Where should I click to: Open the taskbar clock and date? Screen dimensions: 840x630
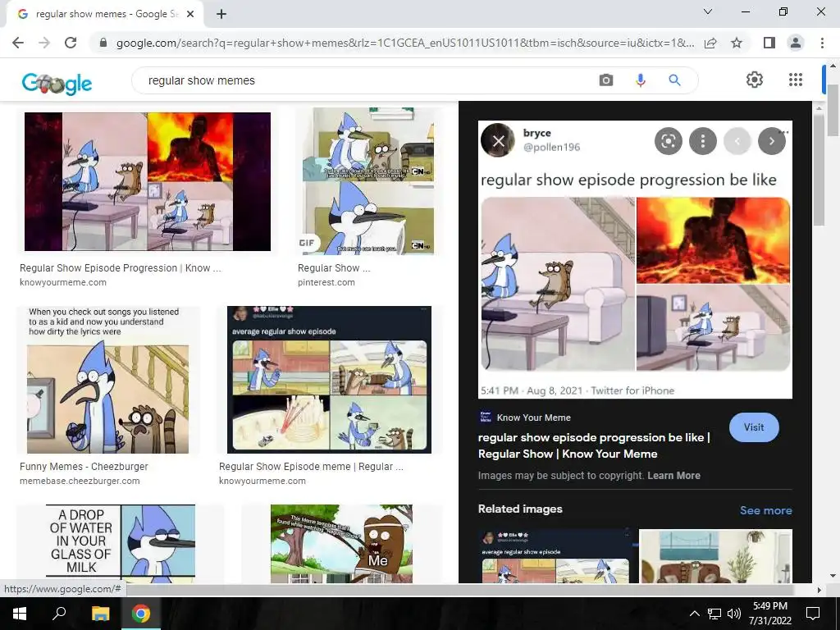click(x=769, y=614)
